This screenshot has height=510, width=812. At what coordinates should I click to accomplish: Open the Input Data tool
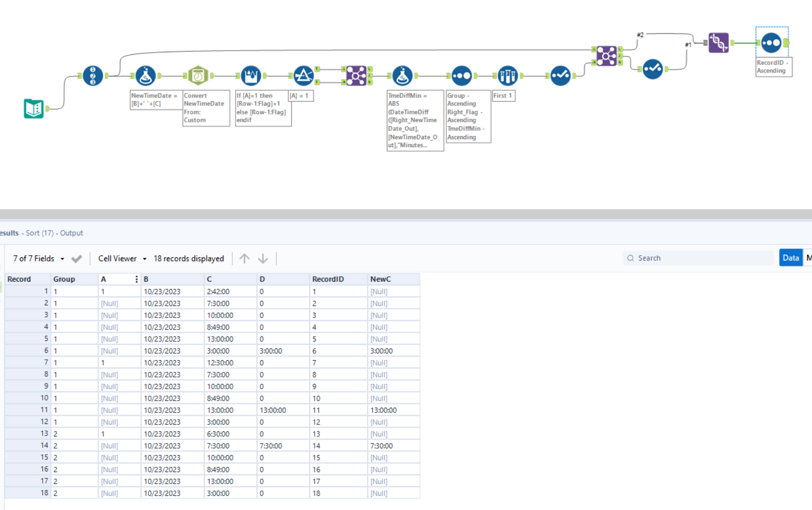(34, 108)
